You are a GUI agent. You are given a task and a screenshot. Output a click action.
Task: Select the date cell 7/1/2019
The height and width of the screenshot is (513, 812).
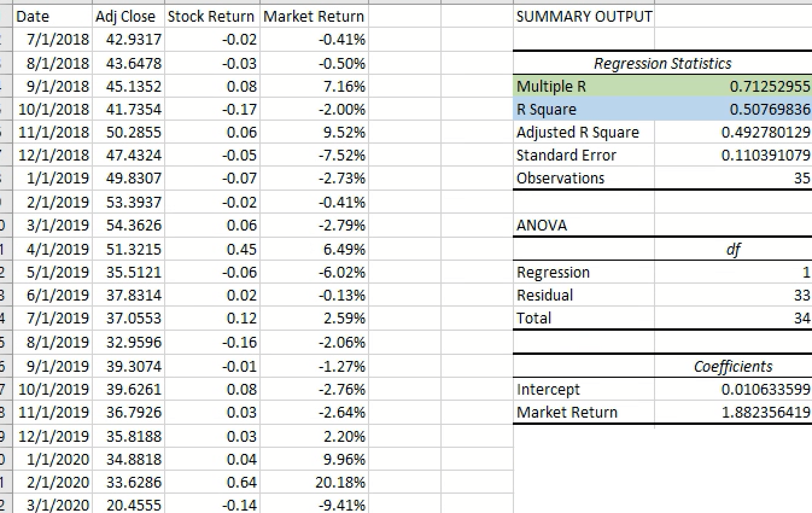[x=52, y=318]
